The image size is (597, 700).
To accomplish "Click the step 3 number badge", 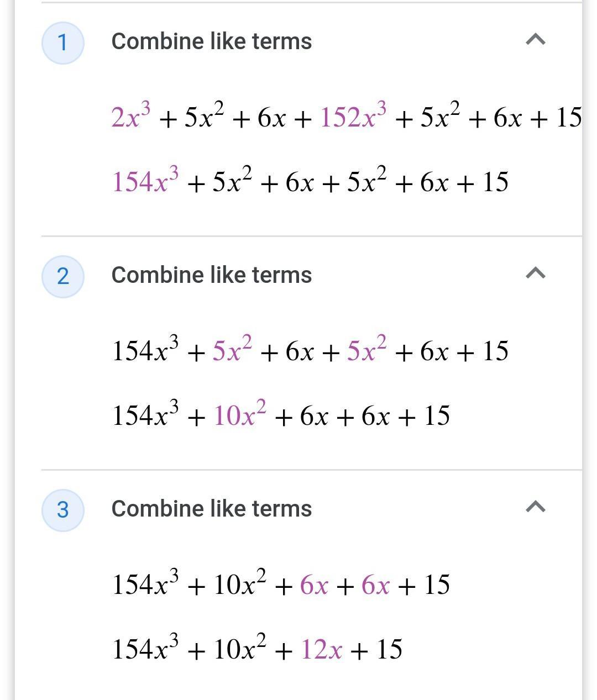I will pos(63,510).
